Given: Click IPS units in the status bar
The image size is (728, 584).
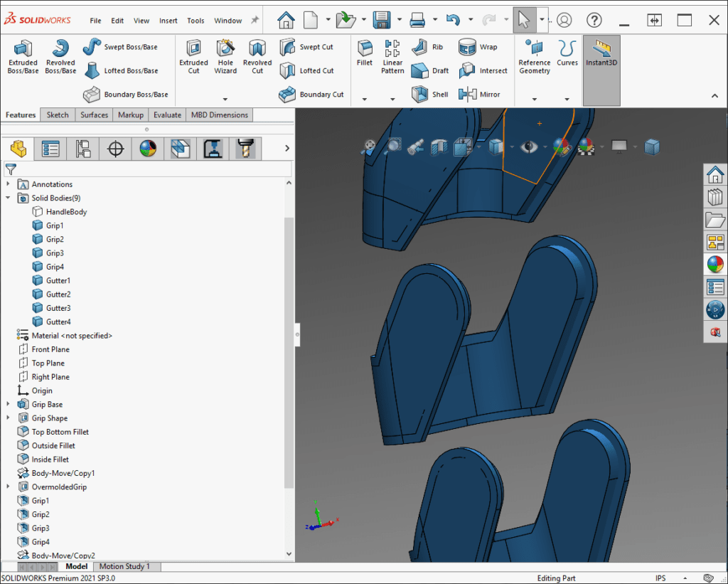Looking at the screenshot, I should pos(660,578).
